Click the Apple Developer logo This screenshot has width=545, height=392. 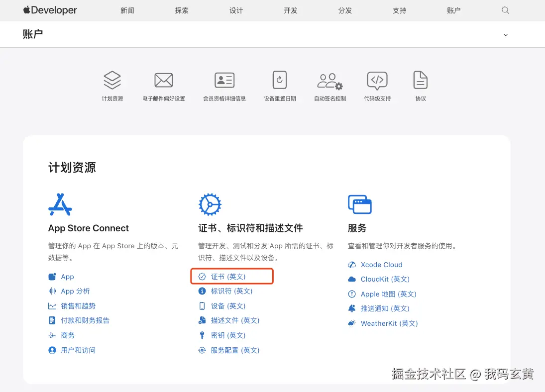pos(50,10)
